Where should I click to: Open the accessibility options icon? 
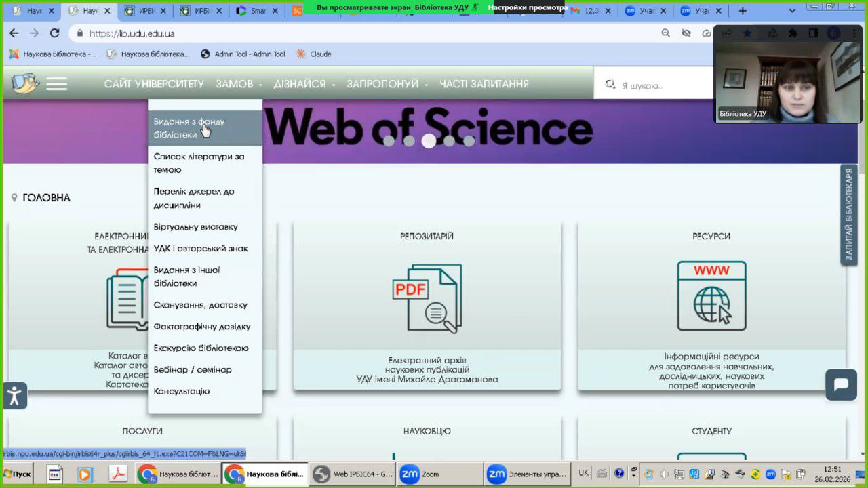[x=14, y=396]
